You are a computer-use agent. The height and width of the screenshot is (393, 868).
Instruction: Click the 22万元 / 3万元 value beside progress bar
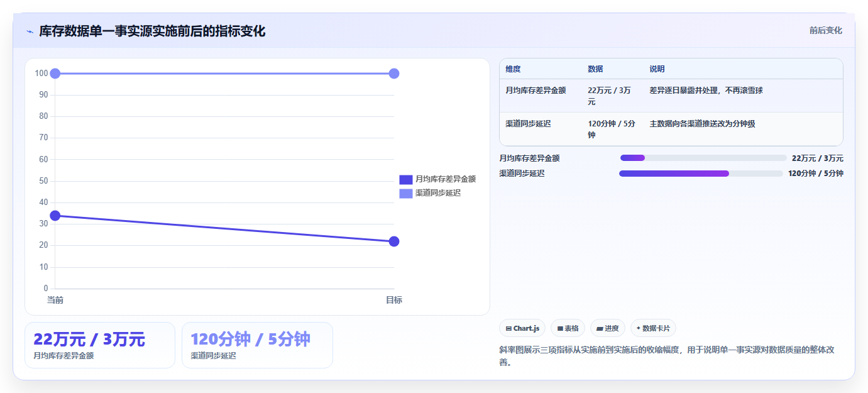[818, 158]
